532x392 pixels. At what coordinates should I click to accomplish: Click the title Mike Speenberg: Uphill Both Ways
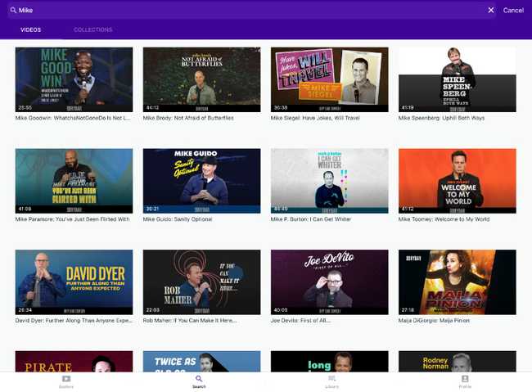441,118
